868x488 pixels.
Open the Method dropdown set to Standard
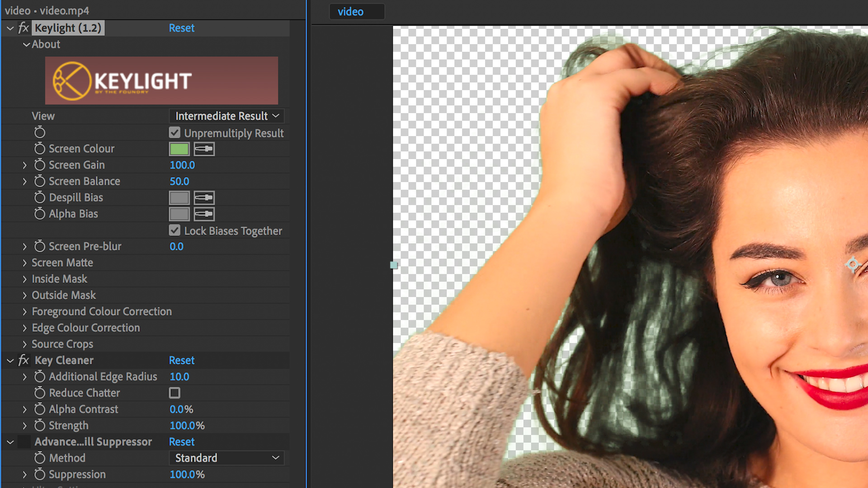click(x=226, y=458)
